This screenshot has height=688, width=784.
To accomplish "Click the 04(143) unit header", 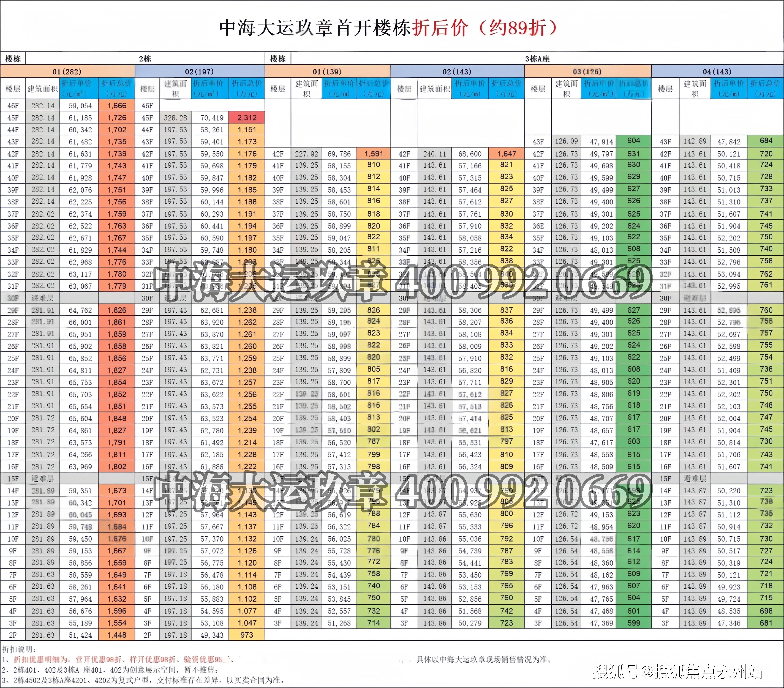I will [717, 71].
